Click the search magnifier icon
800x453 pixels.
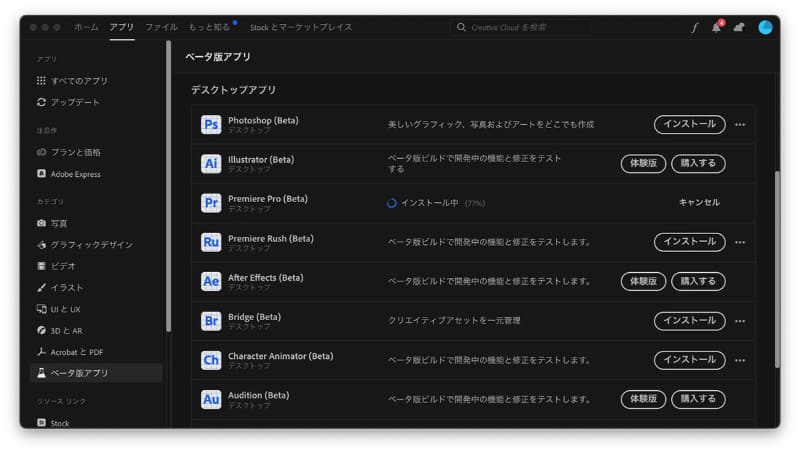click(461, 27)
